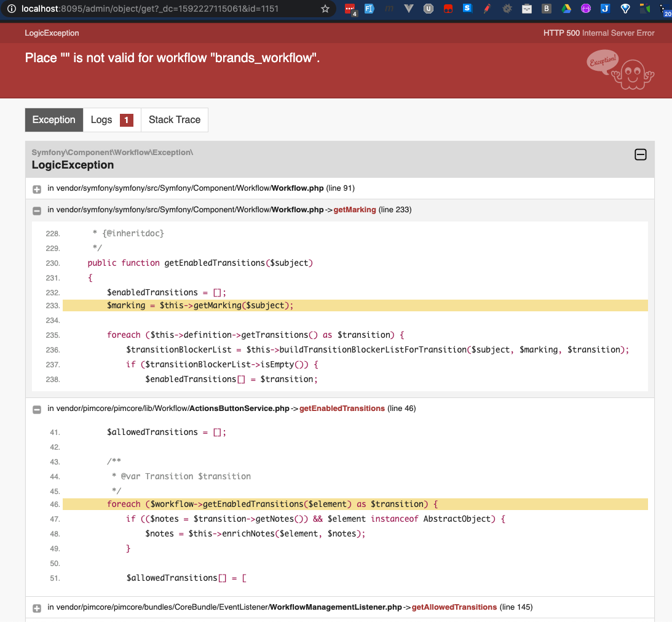Click the highlighted line 233 code
Image resolution: width=672 pixels, height=622 pixels.
[355, 305]
